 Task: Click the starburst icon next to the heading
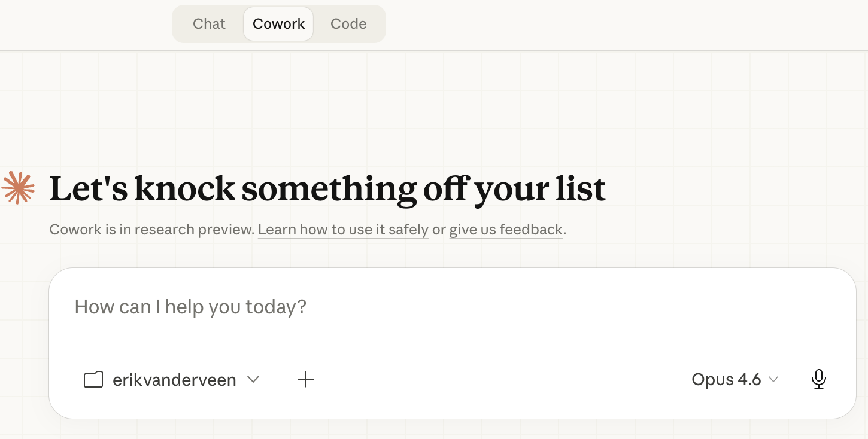18,187
